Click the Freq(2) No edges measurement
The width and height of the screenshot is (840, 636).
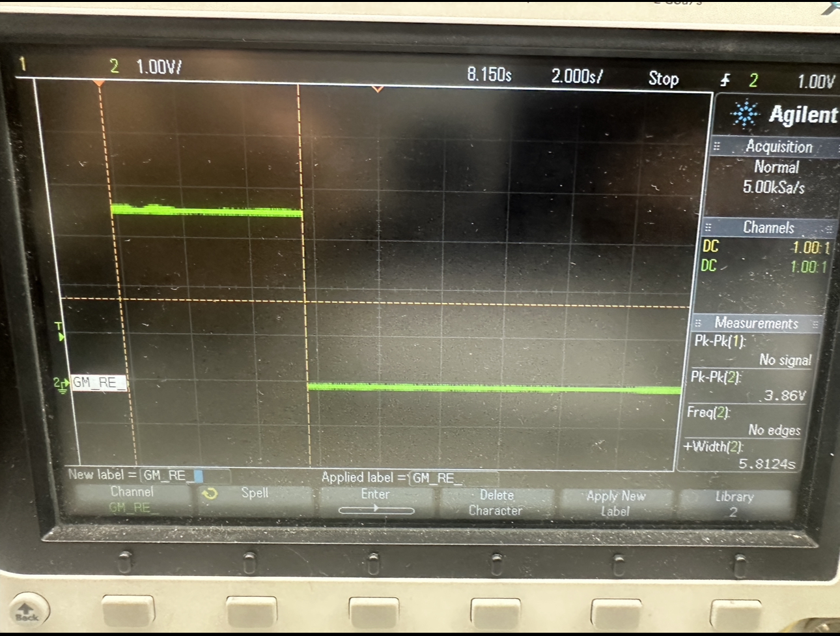coord(744,421)
